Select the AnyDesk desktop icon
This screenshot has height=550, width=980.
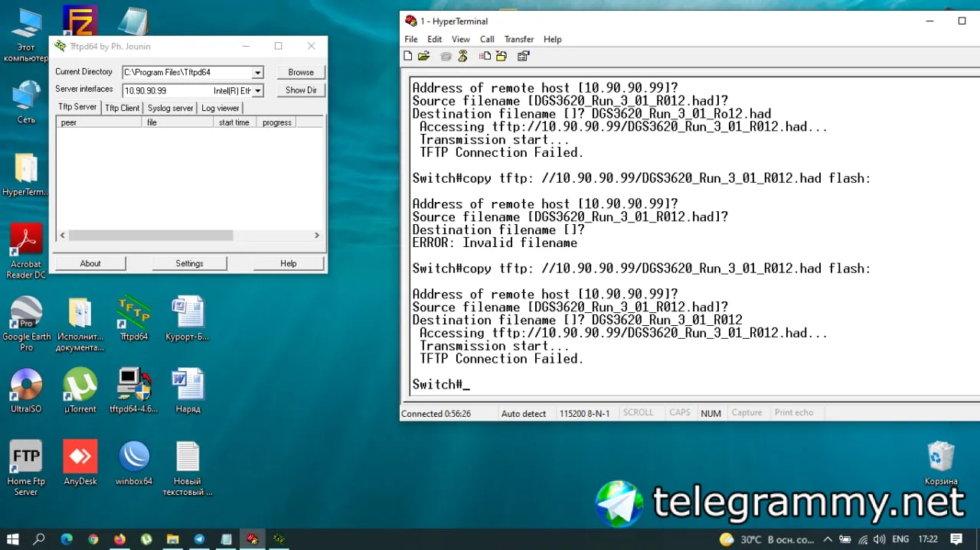pyautogui.click(x=80, y=463)
